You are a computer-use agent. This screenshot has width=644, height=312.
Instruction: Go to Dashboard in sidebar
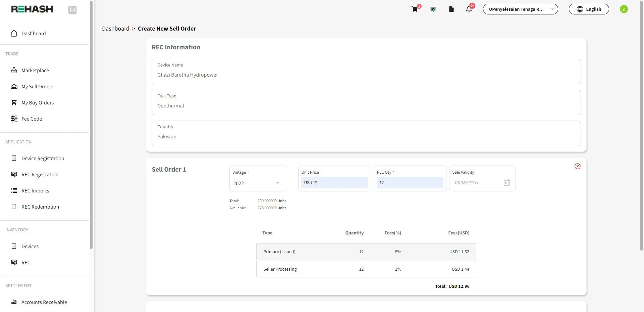click(34, 33)
